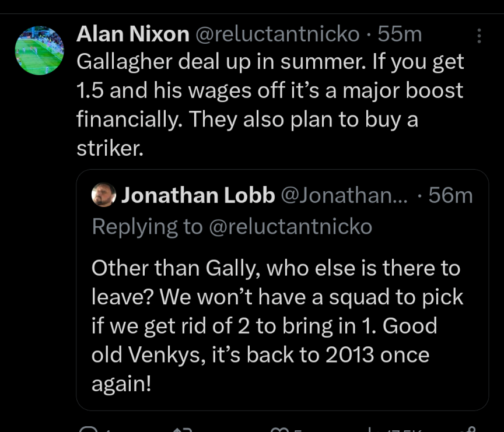Image resolution: width=504 pixels, height=432 pixels.
Task: Click the reply speech bubble icon
Action: pyautogui.click(x=89, y=429)
